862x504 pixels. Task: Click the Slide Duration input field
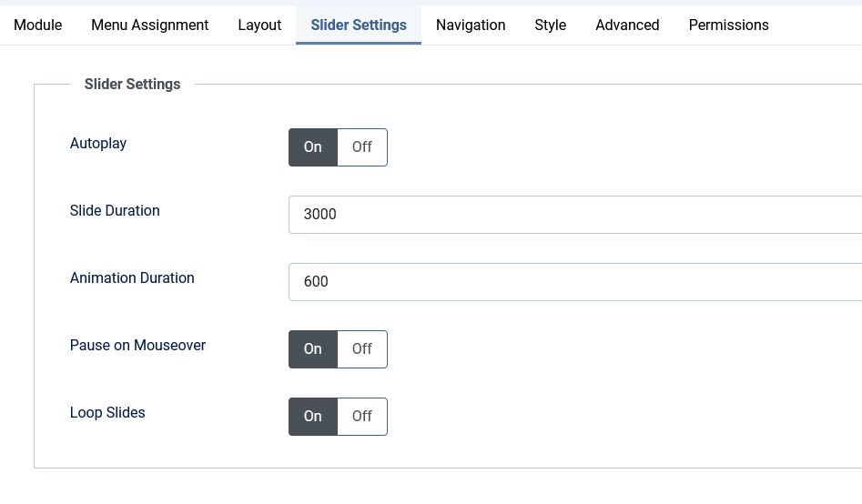coord(573,215)
